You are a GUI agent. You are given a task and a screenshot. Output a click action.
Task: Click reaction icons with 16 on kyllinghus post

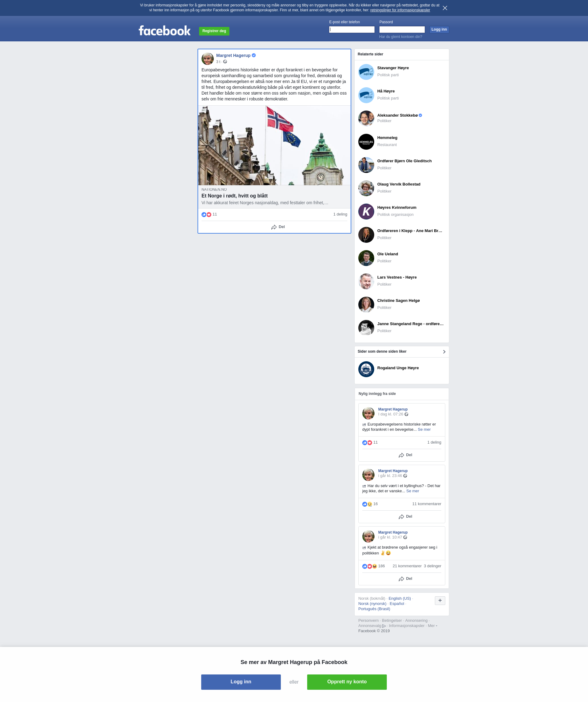[370, 504]
